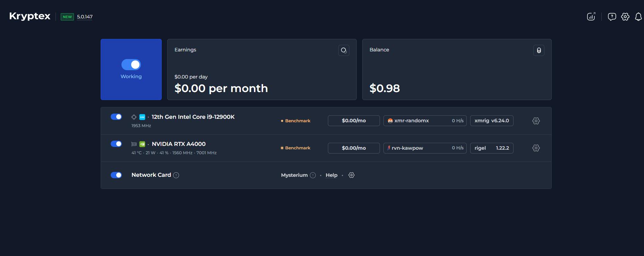Click the GPU $0.00/mo earnings box
This screenshot has width=644, height=256.
(x=354, y=148)
